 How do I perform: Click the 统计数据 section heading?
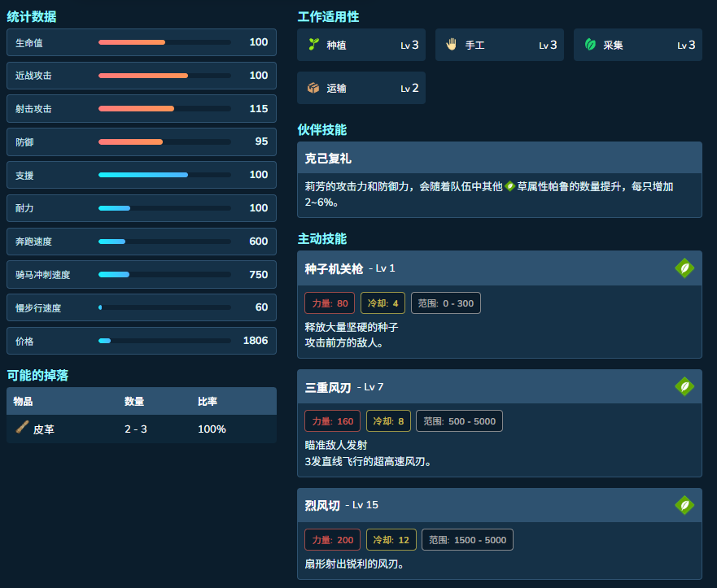[x=32, y=17]
